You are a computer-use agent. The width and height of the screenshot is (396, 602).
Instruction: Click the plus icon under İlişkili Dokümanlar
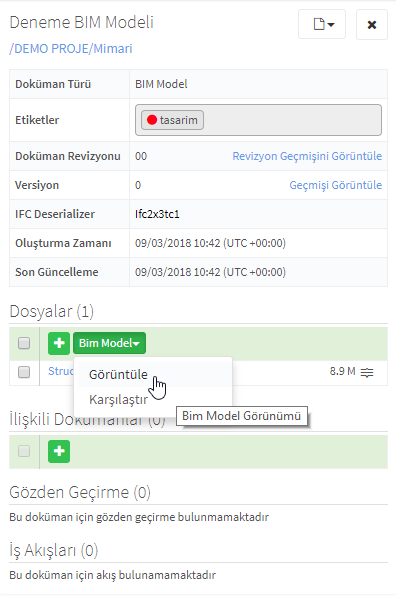[59, 451]
